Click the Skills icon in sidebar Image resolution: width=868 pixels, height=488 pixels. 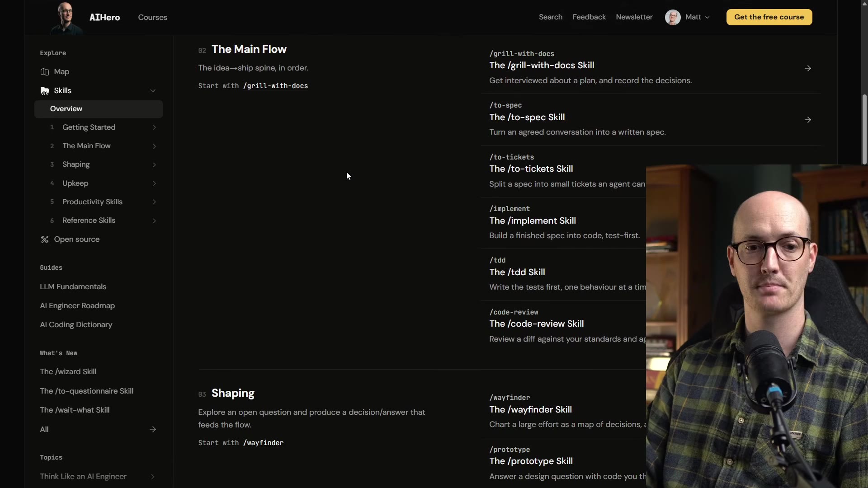[44, 91]
